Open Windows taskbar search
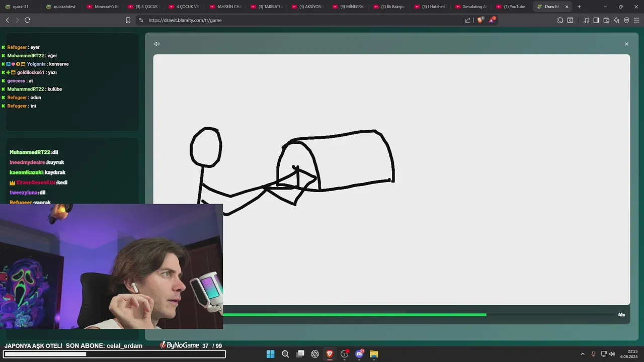This screenshot has height=362, width=644. coord(285,354)
